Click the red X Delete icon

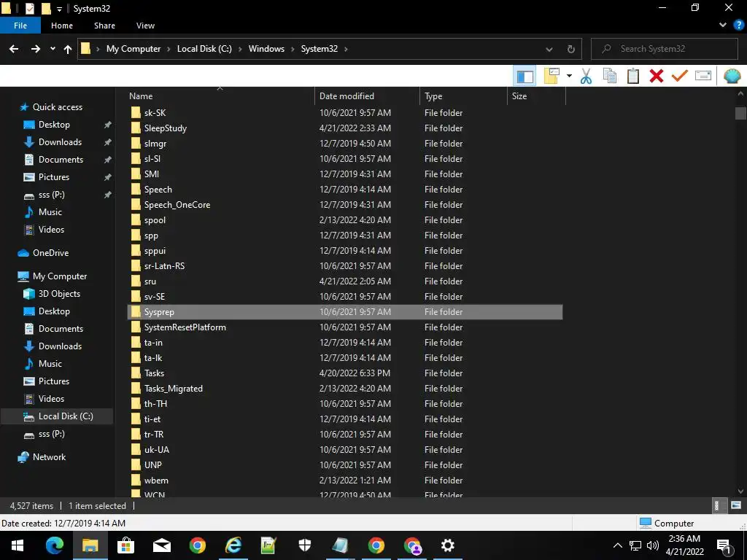[x=657, y=76]
